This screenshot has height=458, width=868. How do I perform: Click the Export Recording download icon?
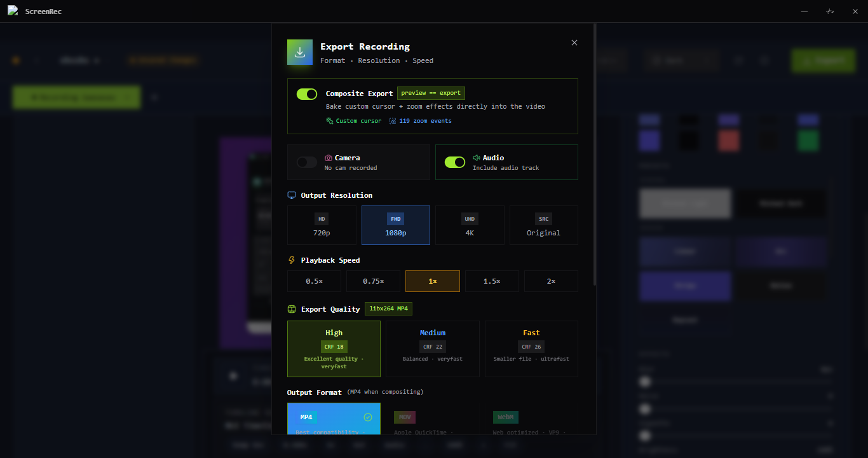point(300,52)
